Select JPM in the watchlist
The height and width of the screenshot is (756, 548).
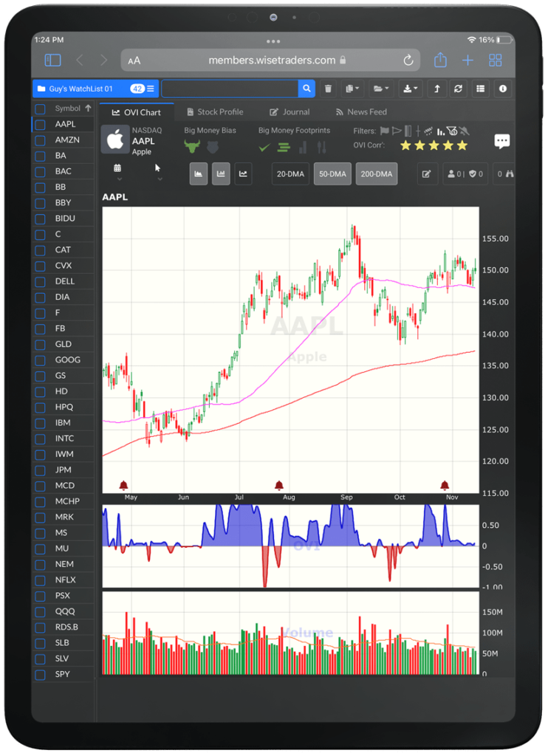pos(64,470)
